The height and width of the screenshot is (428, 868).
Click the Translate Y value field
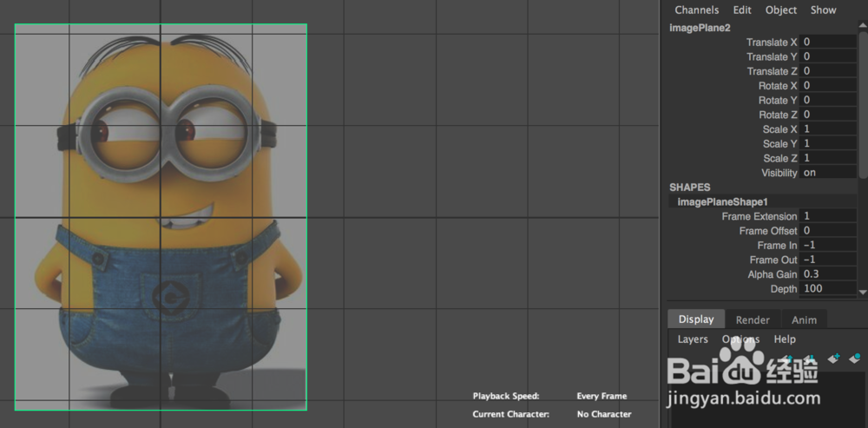coord(827,56)
